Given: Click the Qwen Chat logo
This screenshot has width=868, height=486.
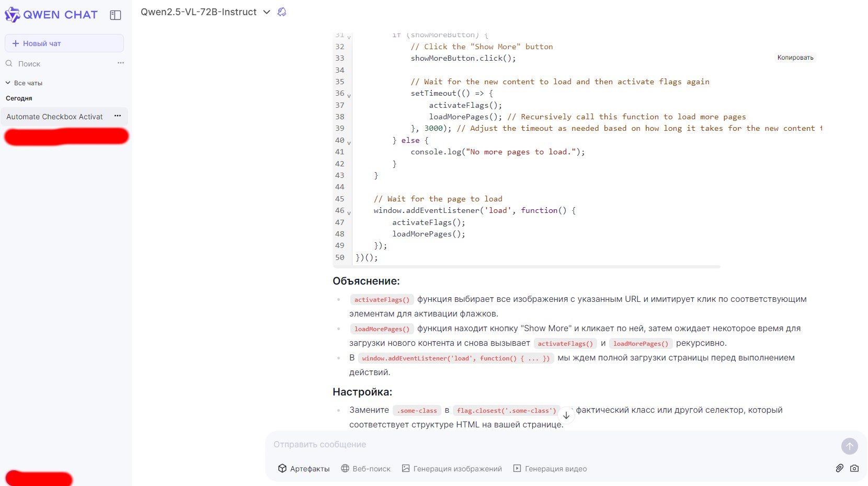Looking at the screenshot, I should 51,15.
